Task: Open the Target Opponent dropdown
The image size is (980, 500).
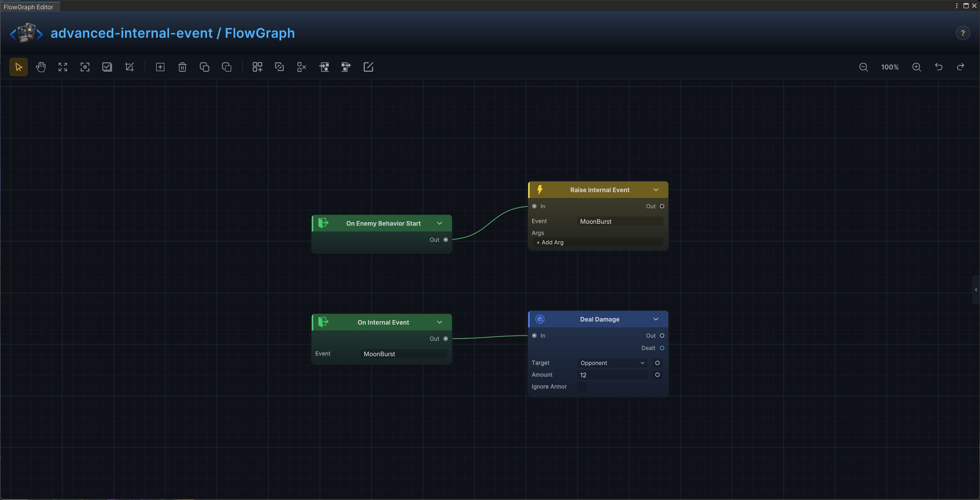Action: [x=613, y=363]
